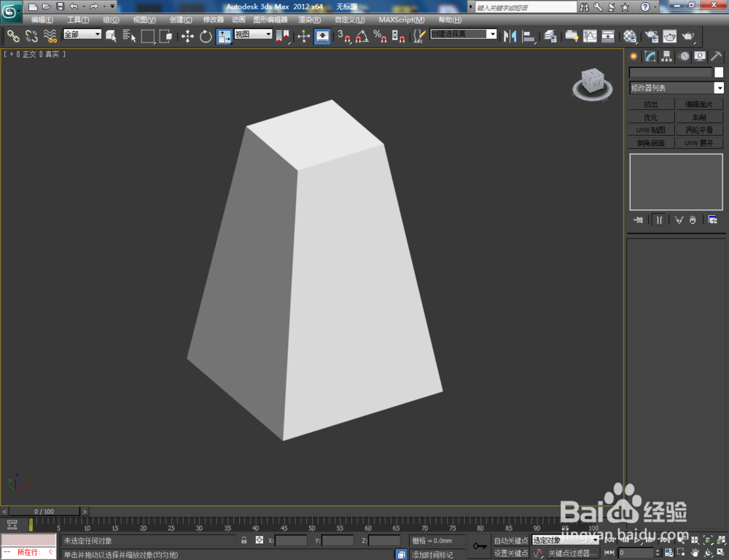Open the 修改器 menu
Screen dimensions: 729x560
pos(213,20)
